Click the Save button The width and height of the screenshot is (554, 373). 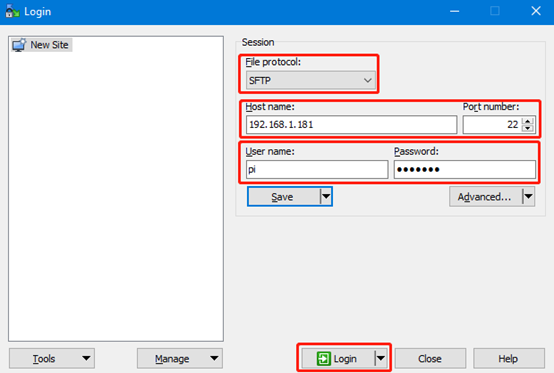click(284, 196)
